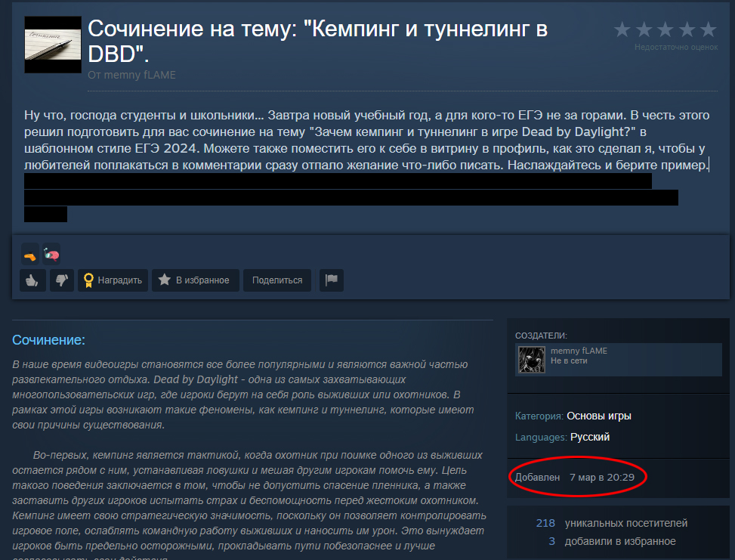The width and height of the screenshot is (735, 560).
Task: Open creator avatar in Создатели panel
Action: point(532,360)
